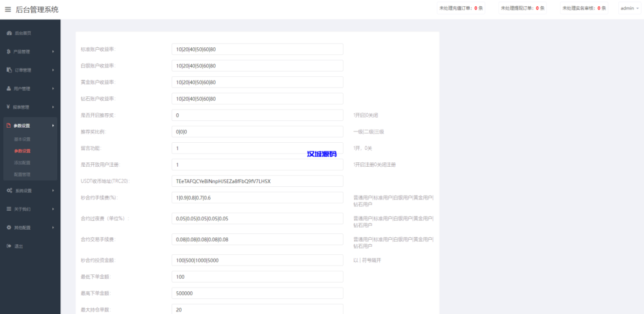Image resolution: width=644 pixels, height=314 pixels.
Task: Click the 最高下单金额 input field
Action: tap(257, 293)
